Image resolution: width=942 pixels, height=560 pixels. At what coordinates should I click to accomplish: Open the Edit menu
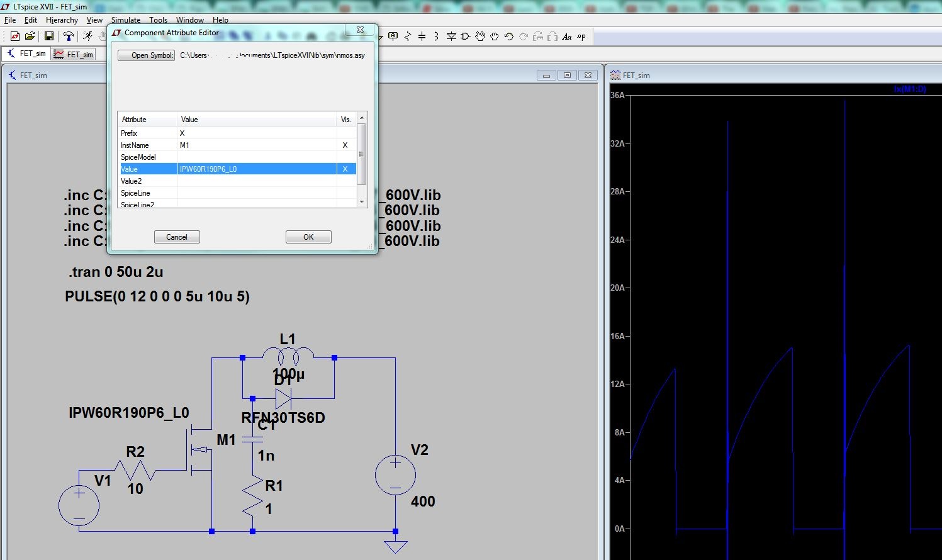[31, 20]
